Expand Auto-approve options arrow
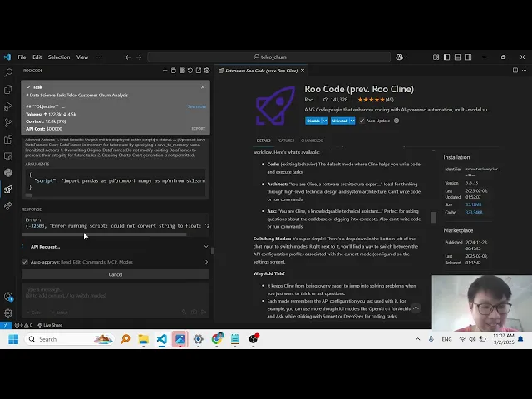Screen dimensions: 532x399 pyautogui.click(x=206, y=262)
